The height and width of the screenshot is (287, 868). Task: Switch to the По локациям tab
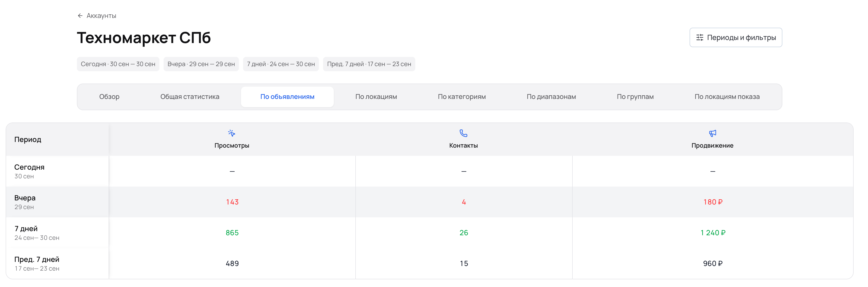pos(376,97)
